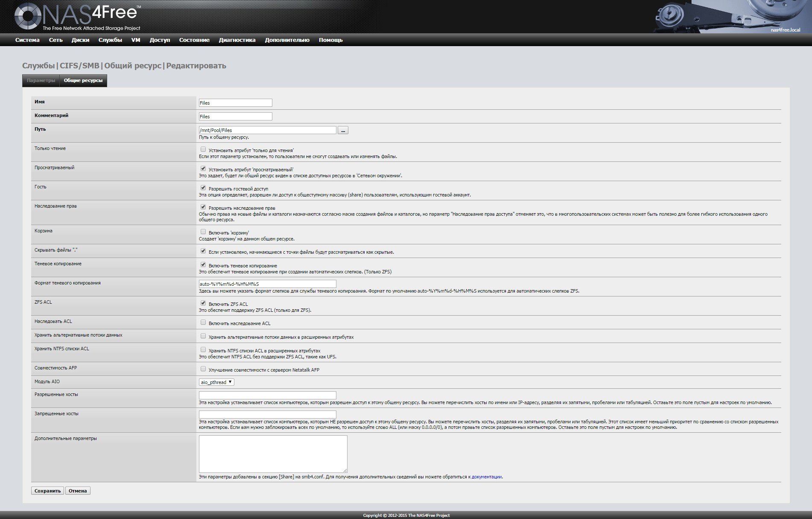812x519 pixels.
Task: Enable Netatalk AFP compatibility checkbox
Action: tap(203, 369)
